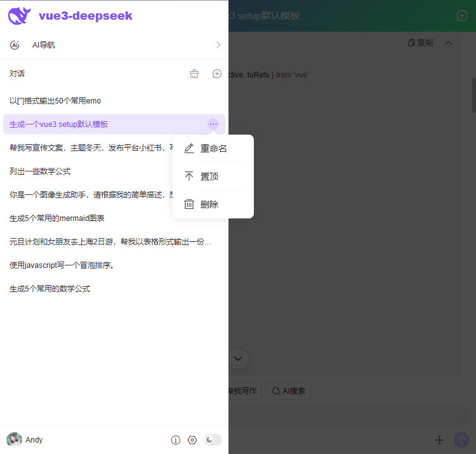
Task: Click the vue3-deepseek whale logo
Action: click(19, 15)
